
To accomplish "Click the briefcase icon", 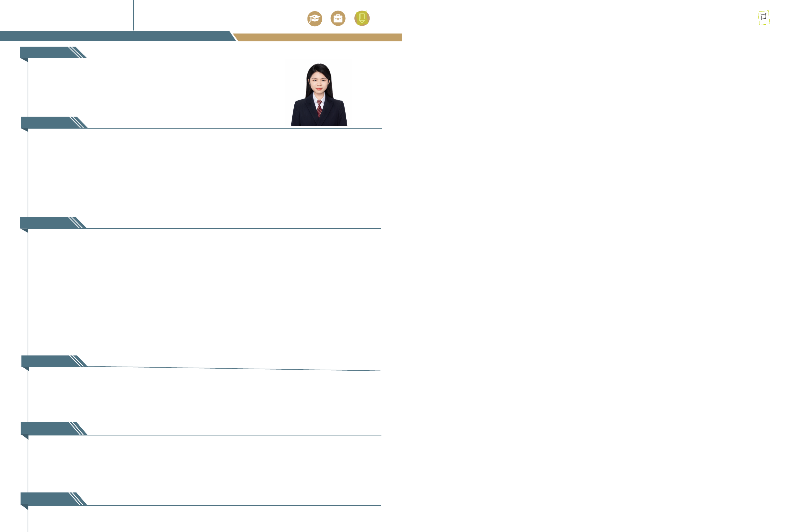I will pos(338,18).
